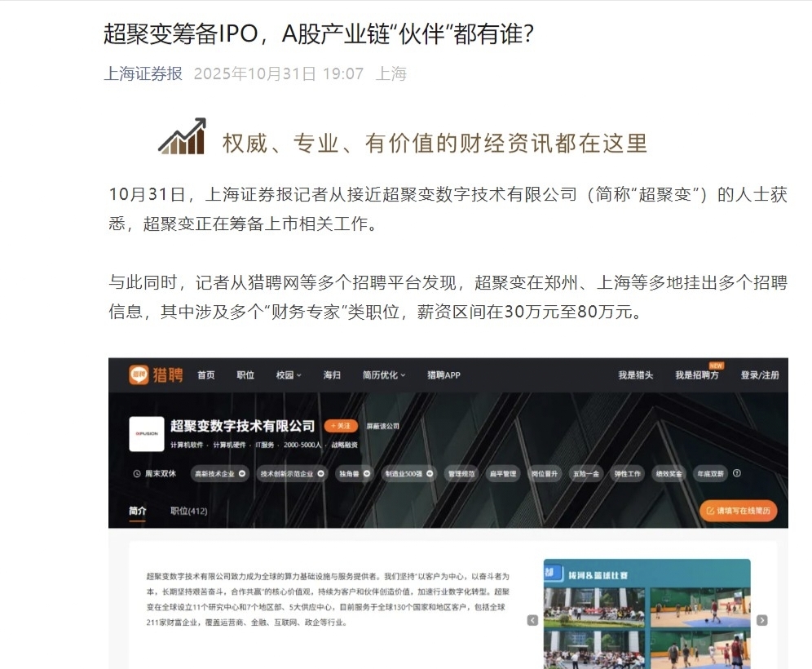Click the company logo thumbnail for 超聚变

tap(147, 434)
